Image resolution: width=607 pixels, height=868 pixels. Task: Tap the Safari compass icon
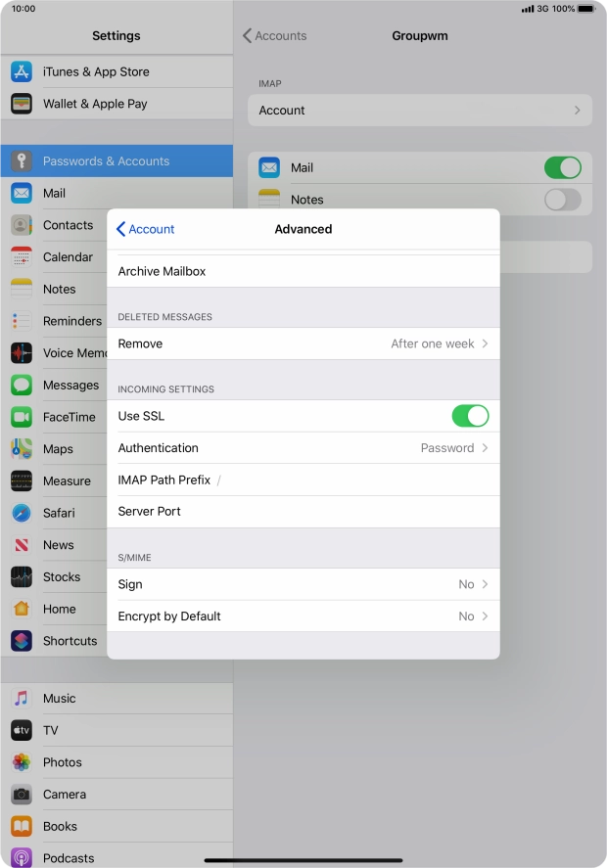tap(22, 513)
